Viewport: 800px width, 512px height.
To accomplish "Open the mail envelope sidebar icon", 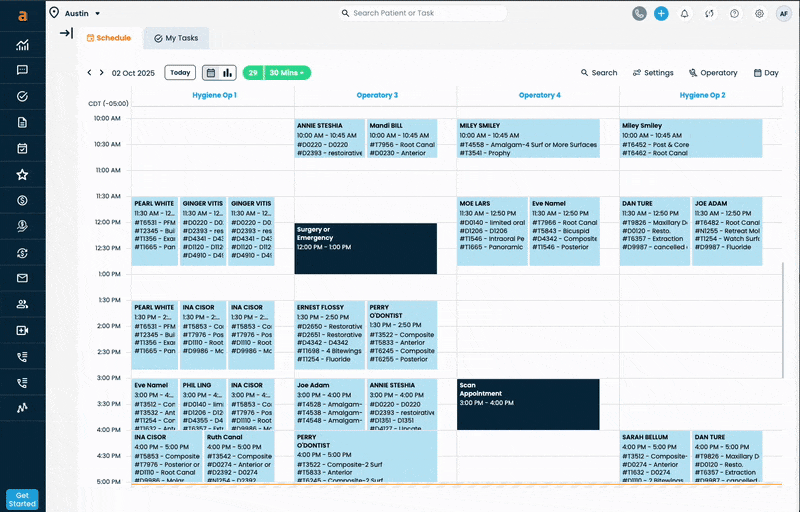I will click(x=22, y=278).
